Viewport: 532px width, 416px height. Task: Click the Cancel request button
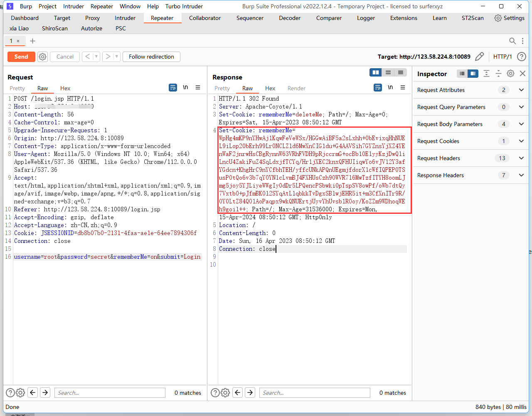pyautogui.click(x=65, y=57)
